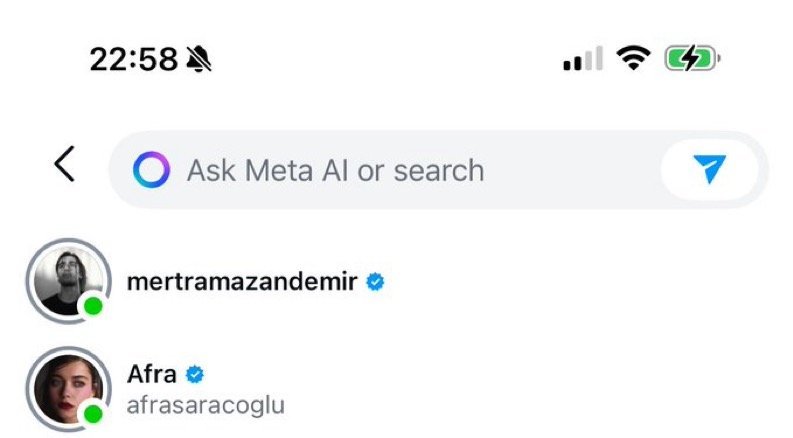793x438 pixels.
Task: Click the green active dot on Afra's avatar
Action: [x=94, y=413]
